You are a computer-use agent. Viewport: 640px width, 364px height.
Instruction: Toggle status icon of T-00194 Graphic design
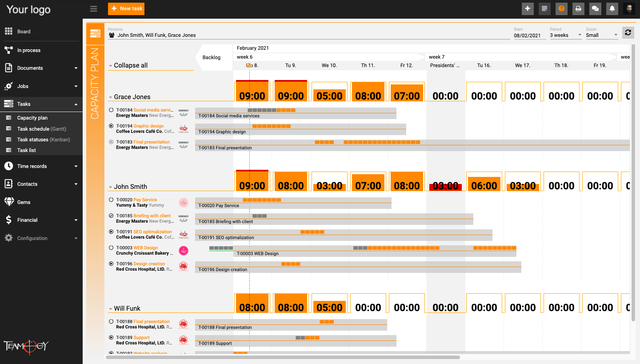(x=111, y=126)
